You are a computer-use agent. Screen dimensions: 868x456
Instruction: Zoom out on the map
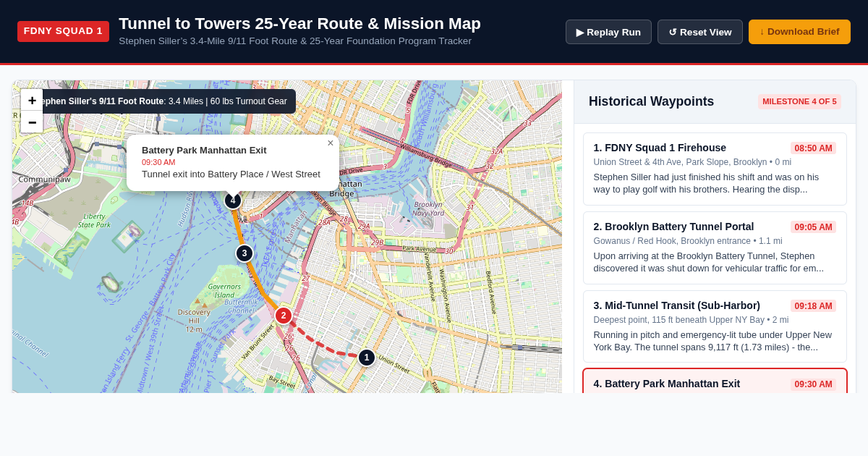[32, 122]
